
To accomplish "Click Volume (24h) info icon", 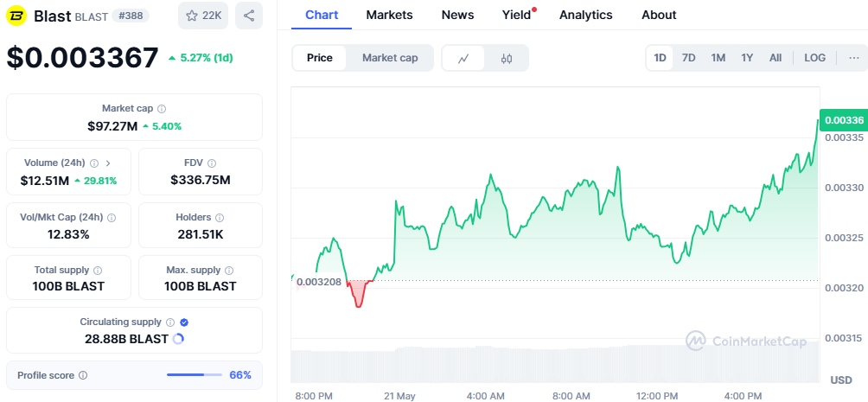I will [94, 163].
